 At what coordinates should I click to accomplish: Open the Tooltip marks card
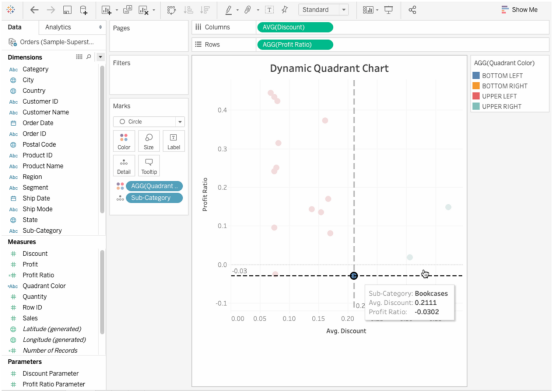click(x=149, y=166)
